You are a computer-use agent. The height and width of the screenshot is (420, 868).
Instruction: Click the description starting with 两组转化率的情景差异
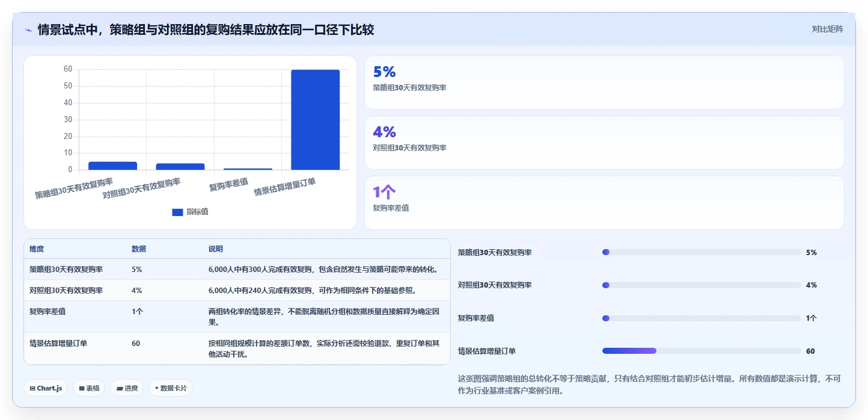[325, 317]
